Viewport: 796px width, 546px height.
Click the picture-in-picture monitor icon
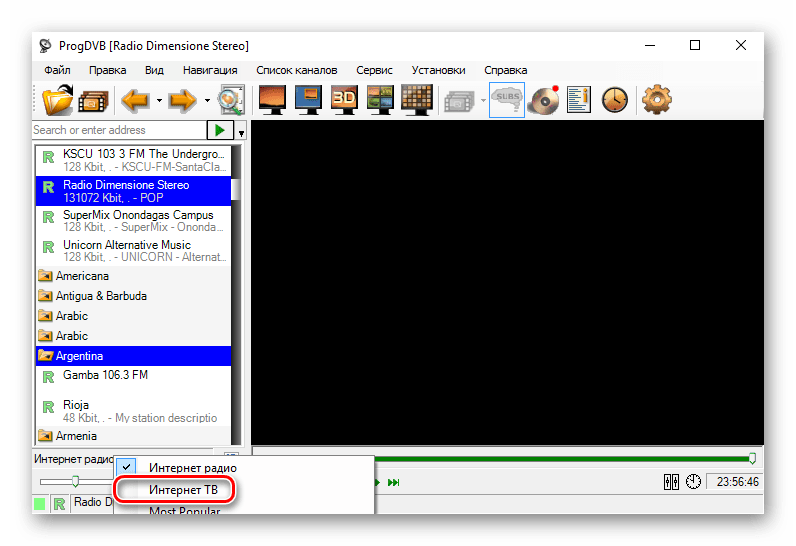(x=308, y=99)
